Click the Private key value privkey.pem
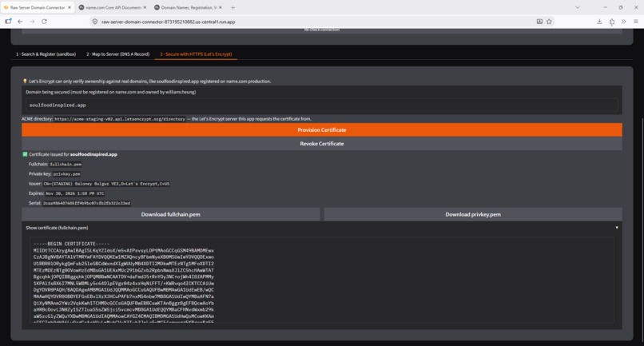The width and height of the screenshot is (644, 346). 66,174
